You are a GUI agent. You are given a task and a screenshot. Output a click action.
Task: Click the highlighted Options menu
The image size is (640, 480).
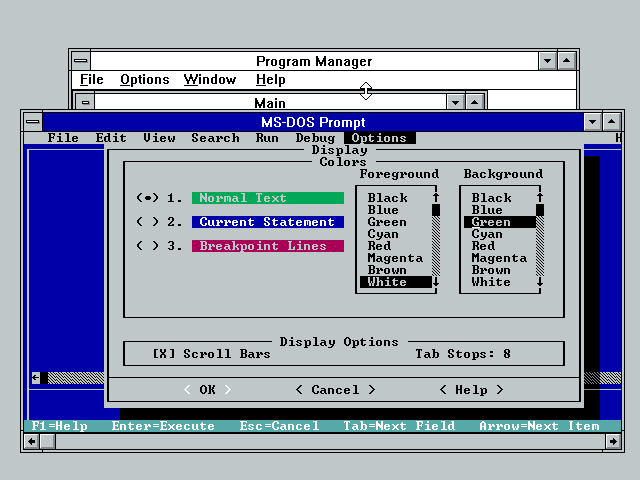pyautogui.click(x=380, y=138)
